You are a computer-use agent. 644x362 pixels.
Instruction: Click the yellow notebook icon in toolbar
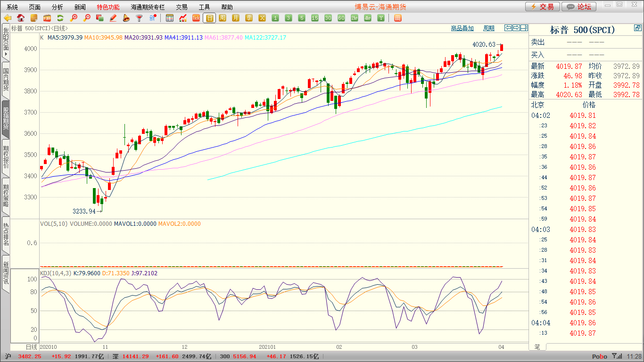(34, 18)
